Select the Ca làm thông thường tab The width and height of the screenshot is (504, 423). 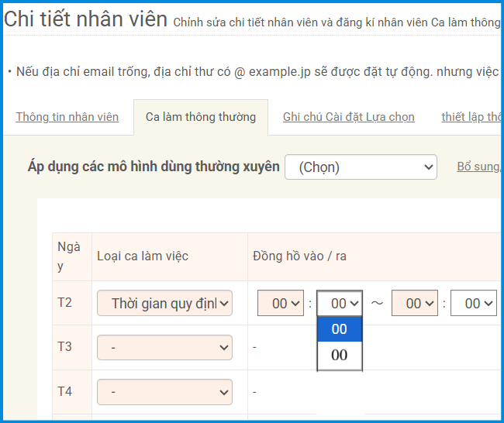click(x=200, y=117)
